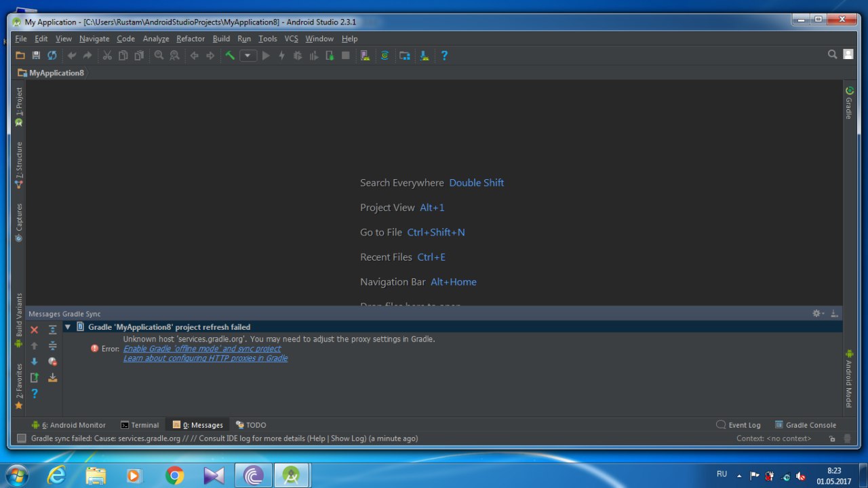
Task: Click the Collapse All icon in Messages panel
Action: [53, 345]
